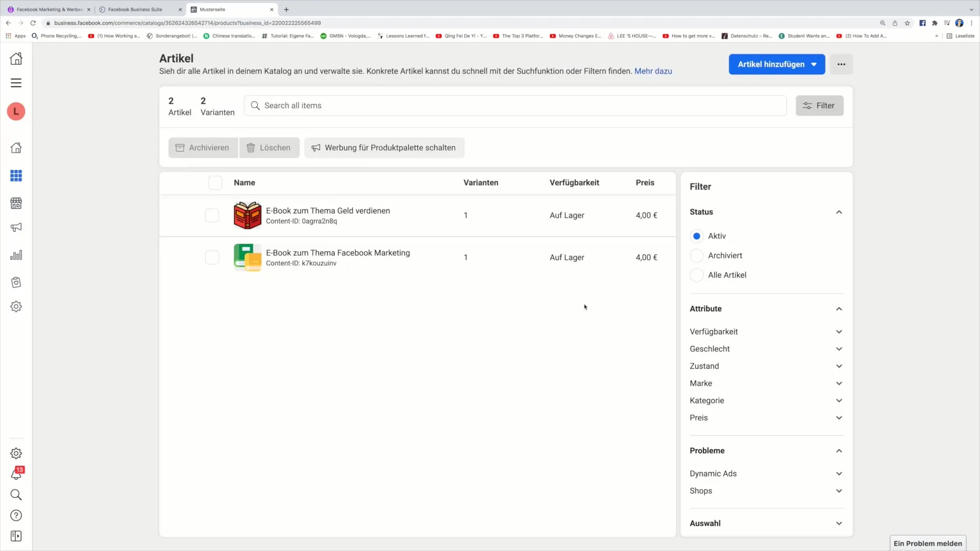Open the hamburger menu in sidebar
Screen dimensions: 980x551
coord(16,83)
